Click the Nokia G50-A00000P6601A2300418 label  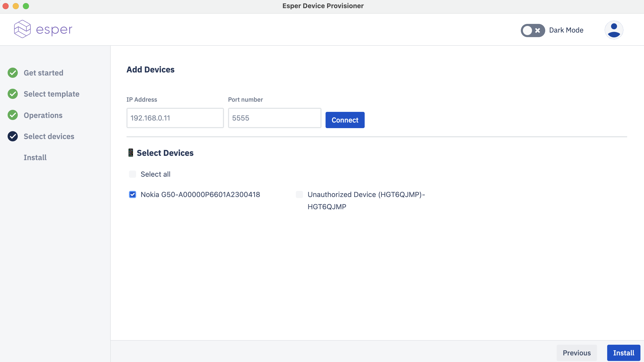pos(200,194)
